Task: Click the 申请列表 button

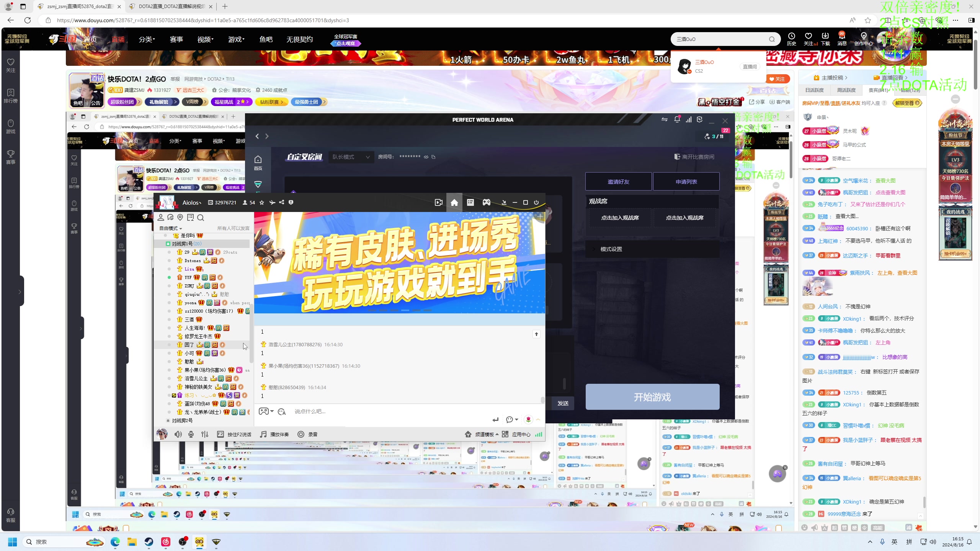Action: coord(686,182)
